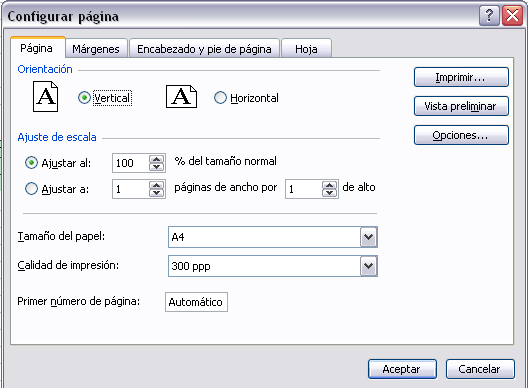
Task: Select the Vertical orientation radio button
Action: (84, 98)
